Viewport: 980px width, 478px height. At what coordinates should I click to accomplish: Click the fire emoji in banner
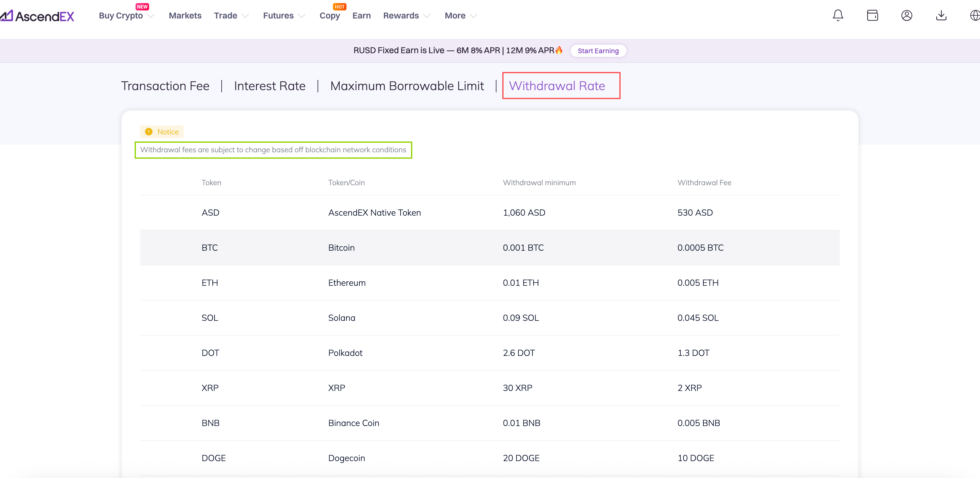click(559, 50)
